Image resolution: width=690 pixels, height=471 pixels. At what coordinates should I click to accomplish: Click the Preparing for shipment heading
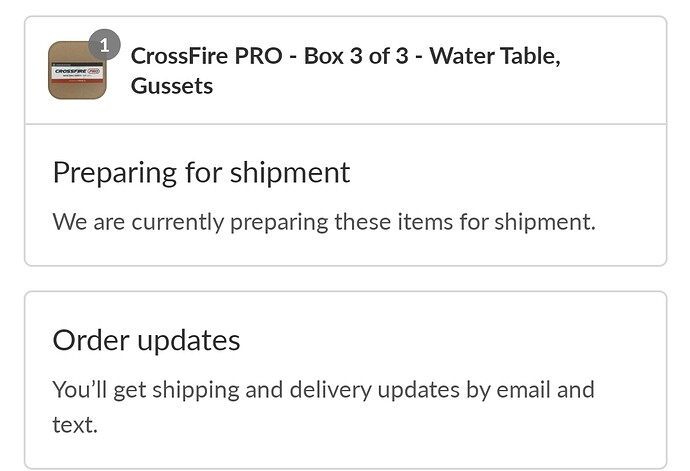pos(201,173)
